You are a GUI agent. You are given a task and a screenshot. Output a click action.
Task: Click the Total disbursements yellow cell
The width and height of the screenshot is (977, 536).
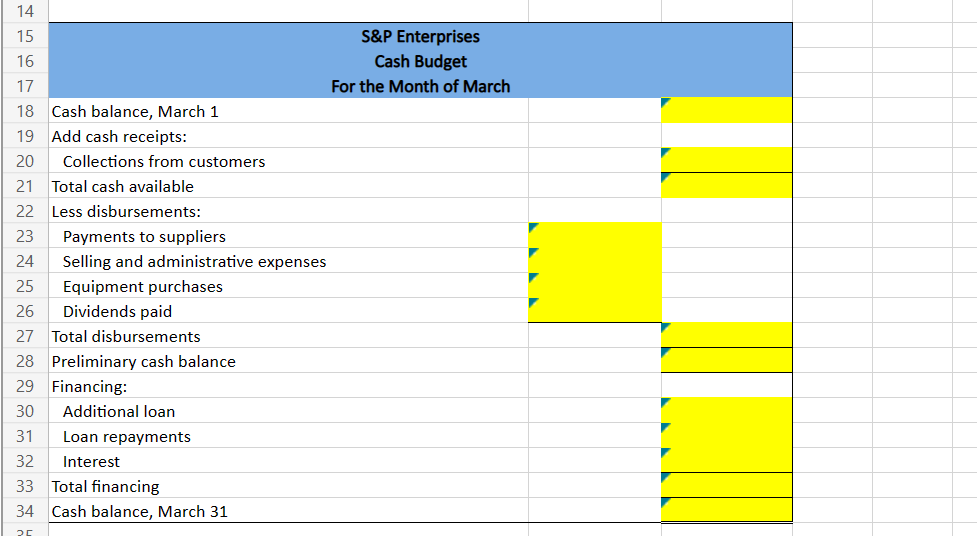point(727,335)
